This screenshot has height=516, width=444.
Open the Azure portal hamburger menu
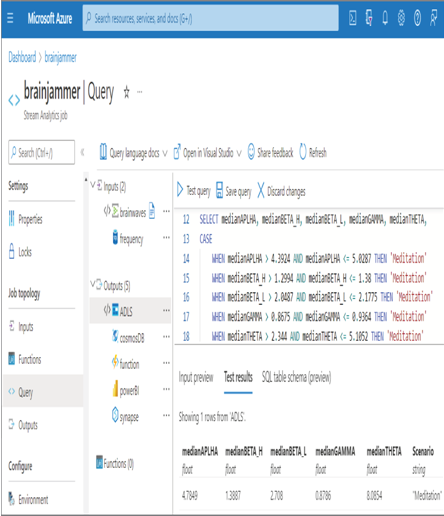[10, 18]
